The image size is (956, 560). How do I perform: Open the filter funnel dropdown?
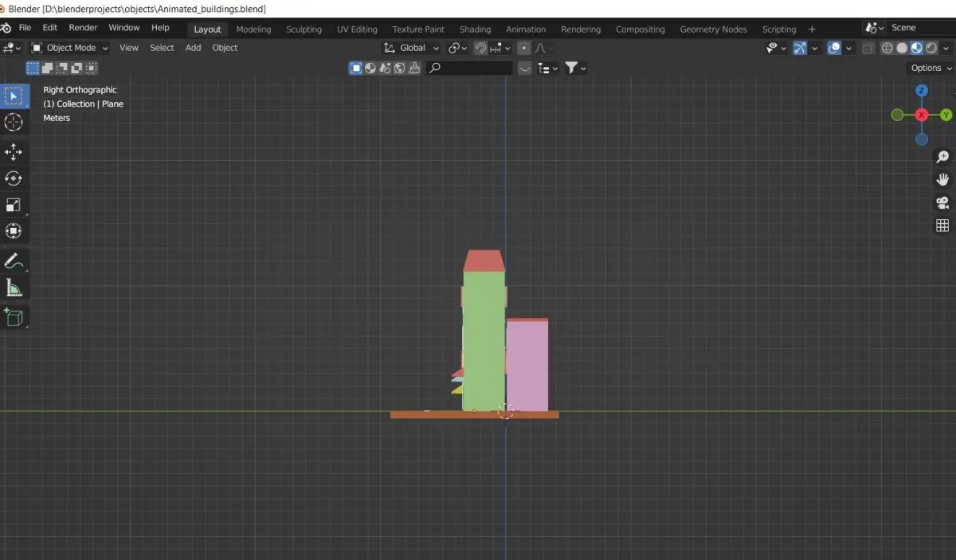[x=576, y=69]
